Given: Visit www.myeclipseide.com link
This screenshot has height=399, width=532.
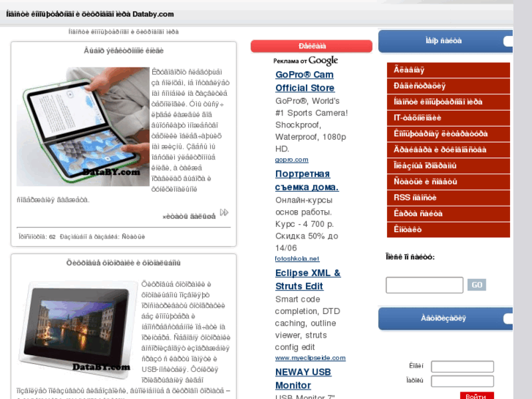Looking at the screenshot, I should pyautogui.click(x=310, y=358).
